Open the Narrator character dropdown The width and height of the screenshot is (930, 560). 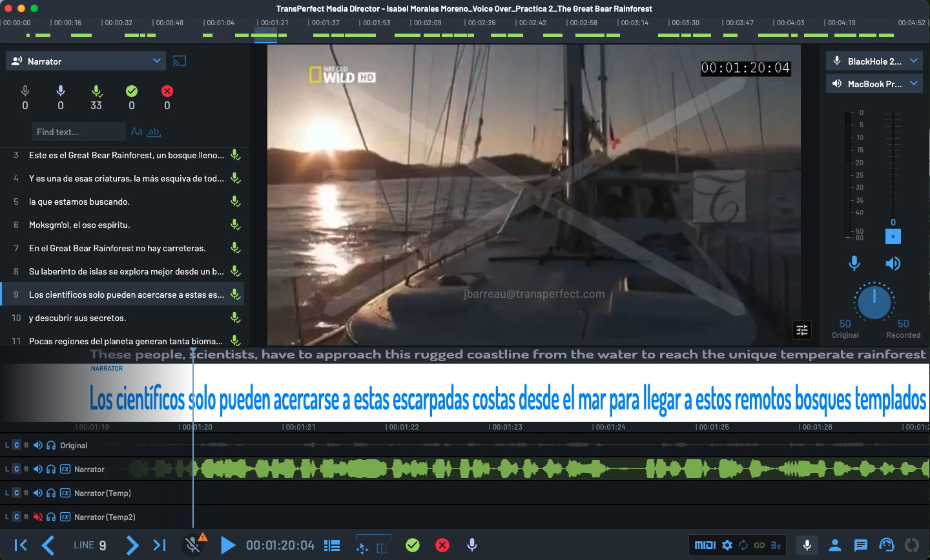click(86, 61)
